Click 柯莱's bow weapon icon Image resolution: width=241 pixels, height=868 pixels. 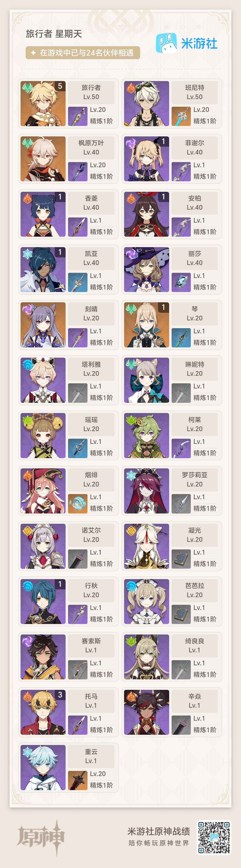click(181, 449)
